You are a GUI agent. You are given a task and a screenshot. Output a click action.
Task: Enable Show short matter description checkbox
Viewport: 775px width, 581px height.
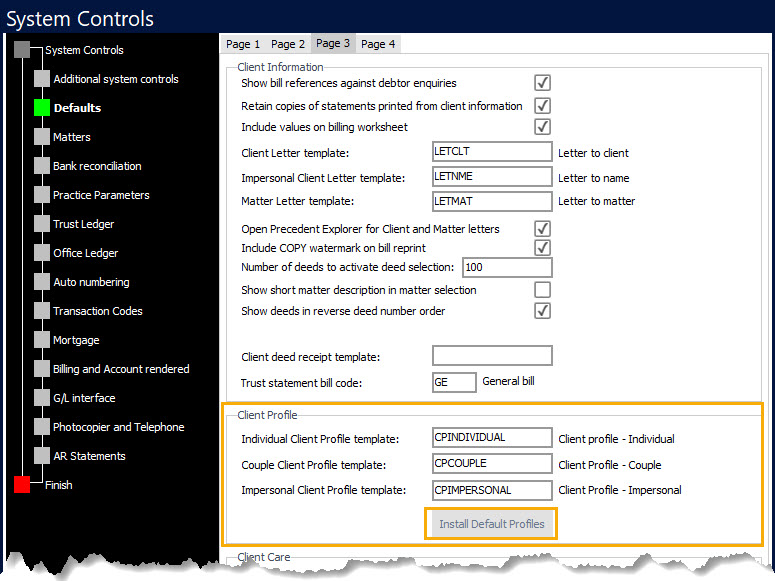(x=542, y=289)
